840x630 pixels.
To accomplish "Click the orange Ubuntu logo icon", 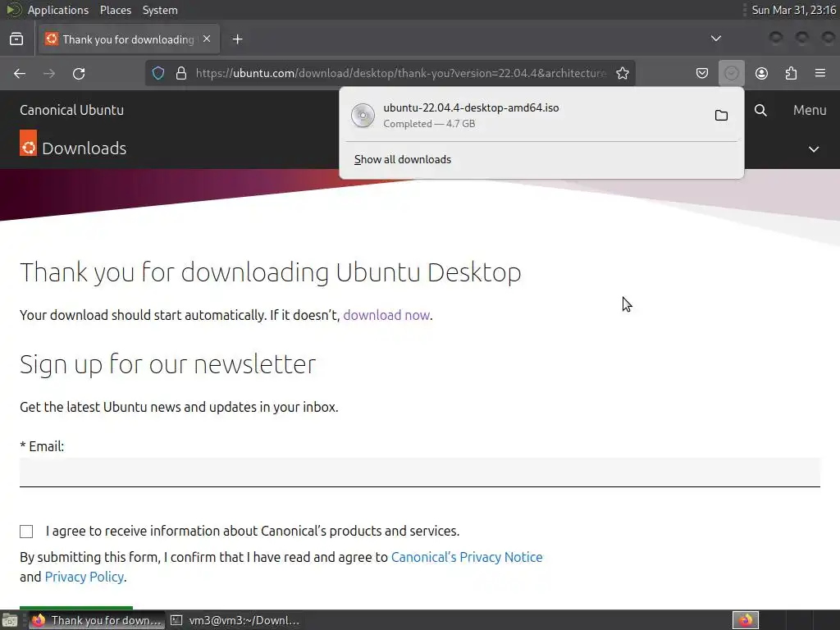I will point(29,143).
